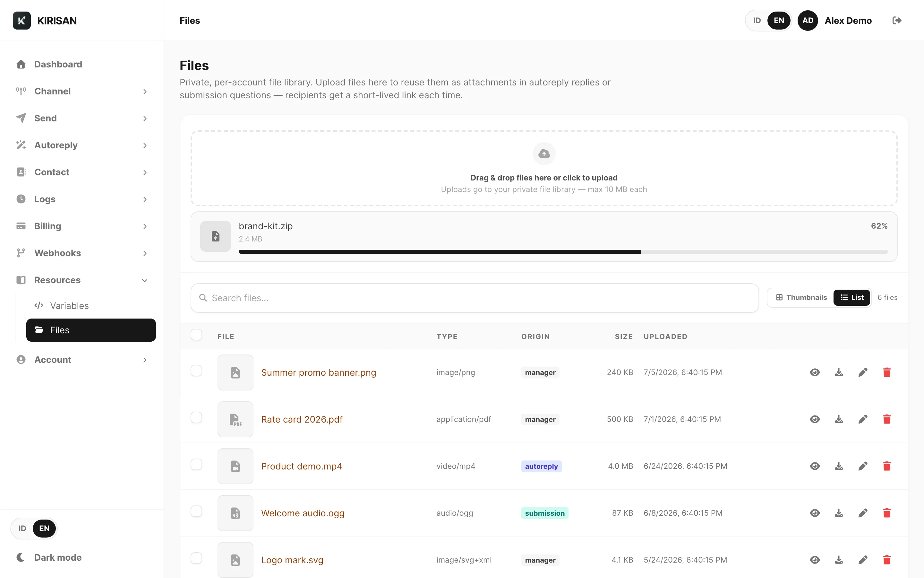The height and width of the screenshot is (578, 924).
Task: Preview Welcome audio.ogg via eye icon
Action: (x=815, y=513)
